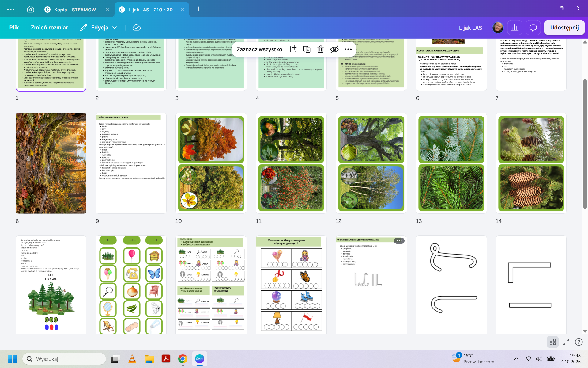The width and height of the screenshot is (588, 368).
Task: Open Zmień rozmiar menu
Action: (49, 28)
